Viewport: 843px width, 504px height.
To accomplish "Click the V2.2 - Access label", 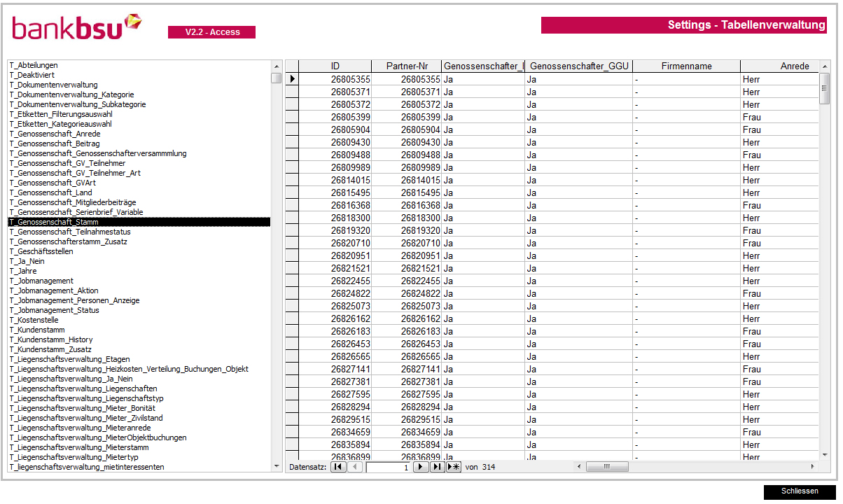I will [211, 32].
